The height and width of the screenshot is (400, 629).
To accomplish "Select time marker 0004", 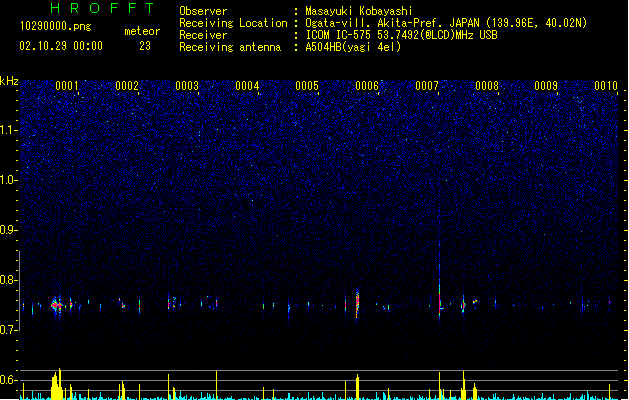I will click(x=247, y=86).
